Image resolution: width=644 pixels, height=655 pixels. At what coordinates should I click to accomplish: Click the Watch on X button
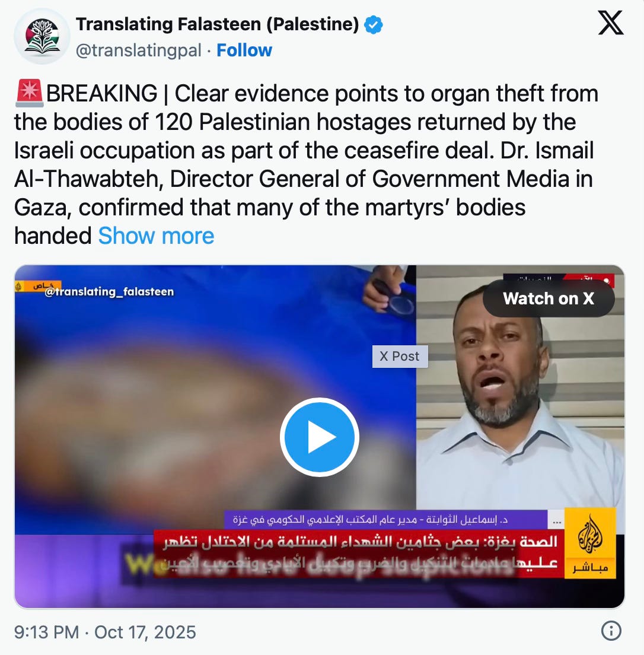549,298
